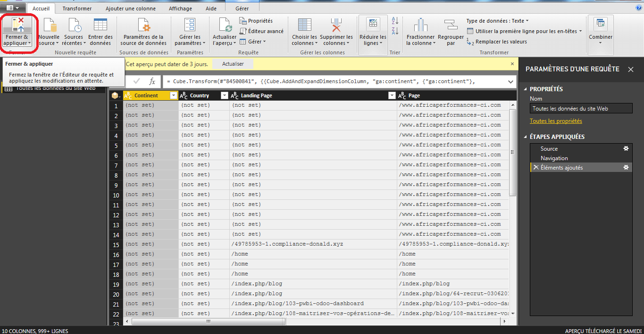
Task: Click Actualiser l'aperçu refresh icon
Action: [x=225, y=25]
